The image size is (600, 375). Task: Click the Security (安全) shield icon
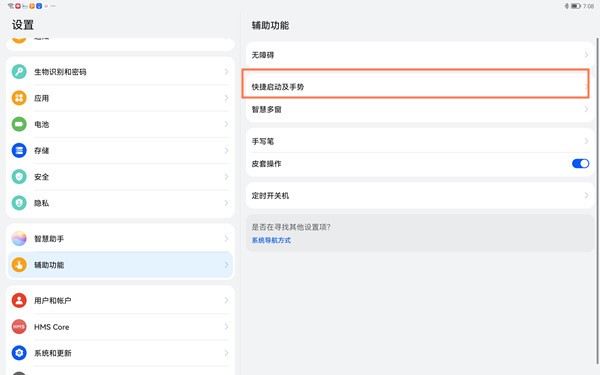19,177
